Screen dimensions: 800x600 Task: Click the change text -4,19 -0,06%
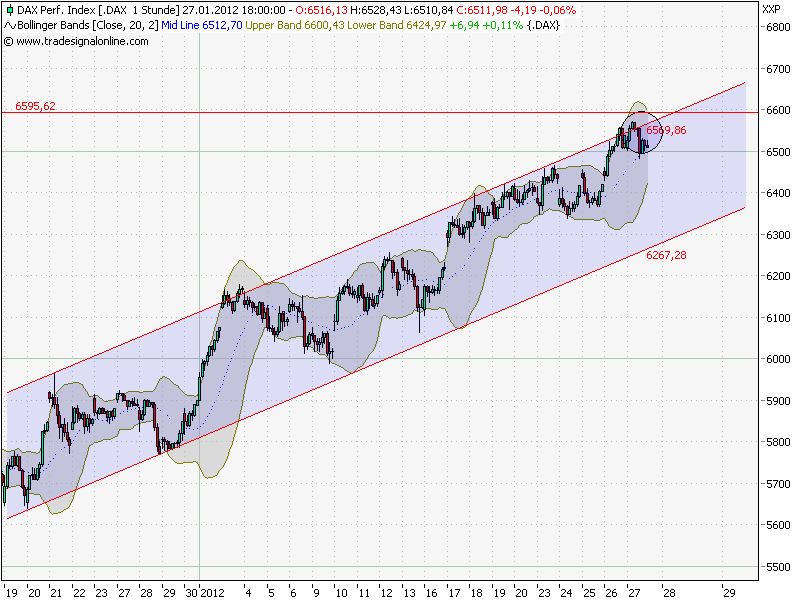click(x=543, y=10)
